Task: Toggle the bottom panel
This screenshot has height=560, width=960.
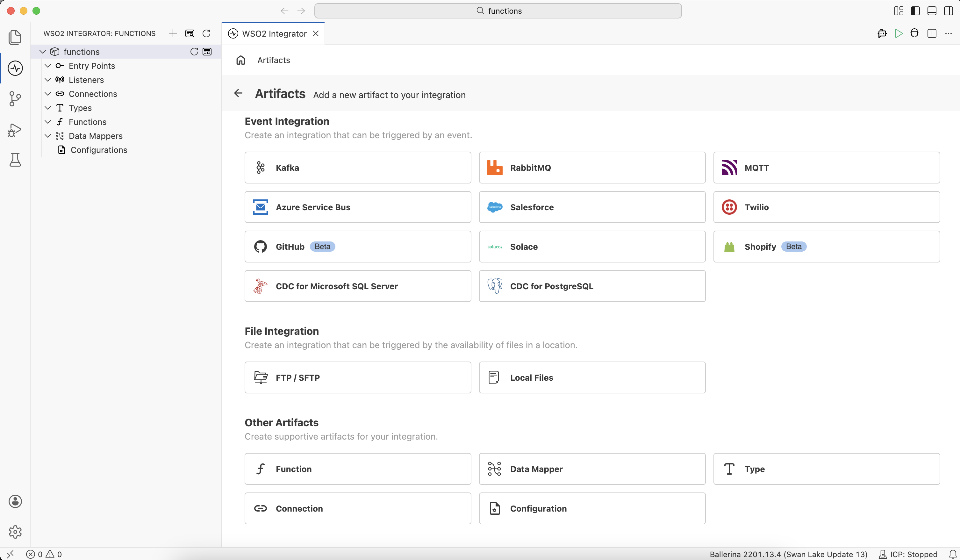Action: tap(932, 11)
